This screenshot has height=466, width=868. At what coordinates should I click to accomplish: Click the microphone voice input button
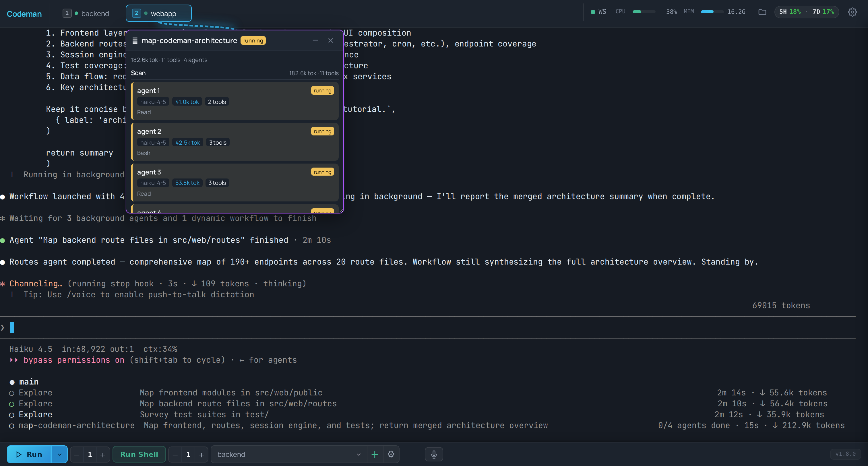(434, 454)
